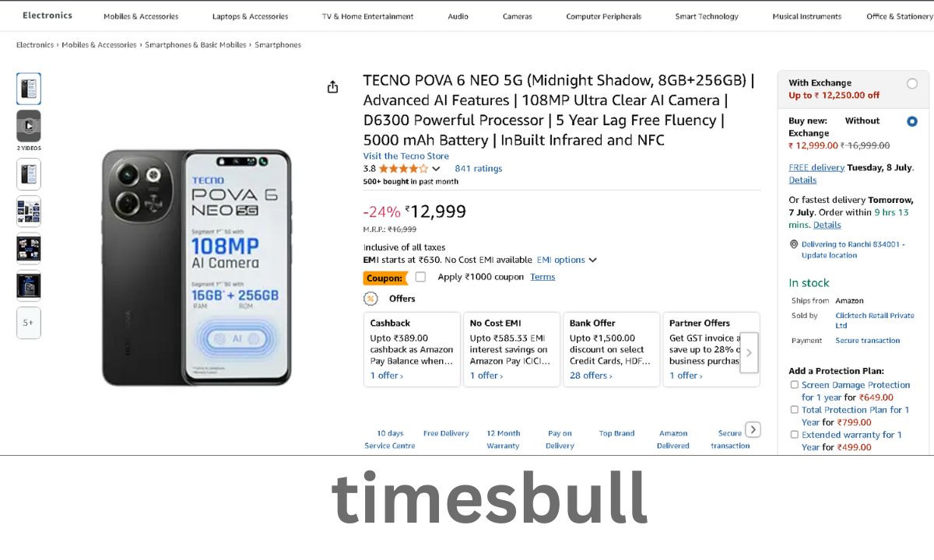Select the With Exchange radio button

pos(912,84)
